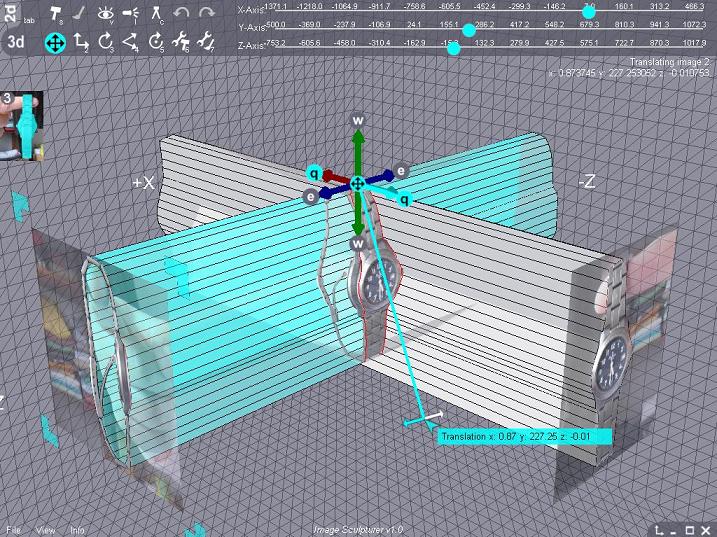Select the spotlight lighting tool
Image resolution: width=717 pixels, height=537 pixels.
(x=130, y=13)
